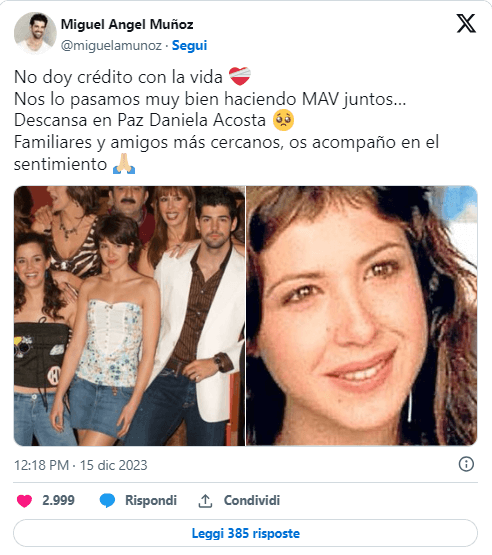Open the group cast photo

tap(129, 316)
